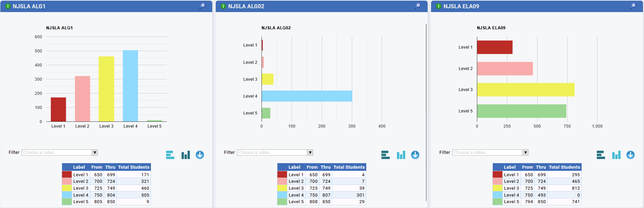Click the Level 5 green bar in ELA09 chart
The image size is (644, 208).
click(x=522, y=111)
